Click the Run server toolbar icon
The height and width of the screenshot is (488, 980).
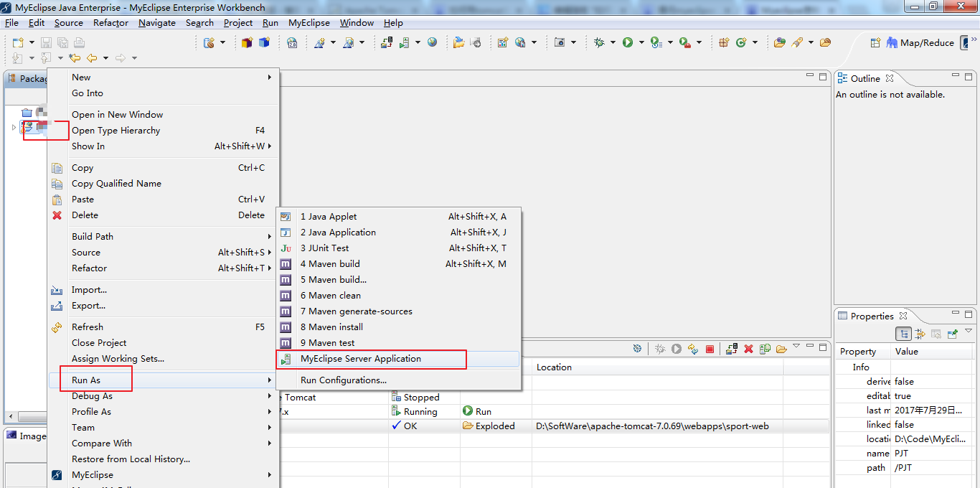click(405, 43)
